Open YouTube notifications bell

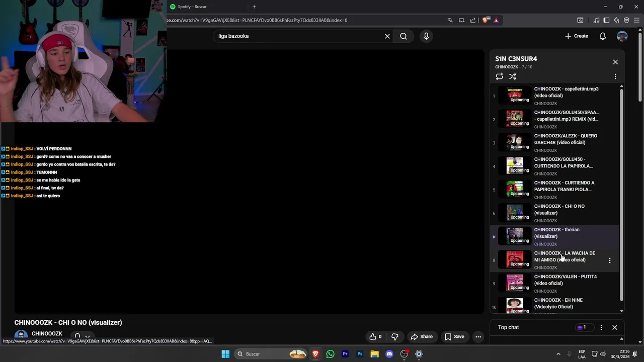coord(603,36)
